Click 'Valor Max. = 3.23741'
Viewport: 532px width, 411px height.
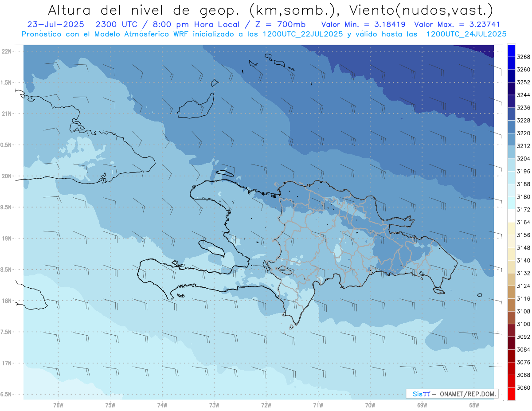click(457, 24)
